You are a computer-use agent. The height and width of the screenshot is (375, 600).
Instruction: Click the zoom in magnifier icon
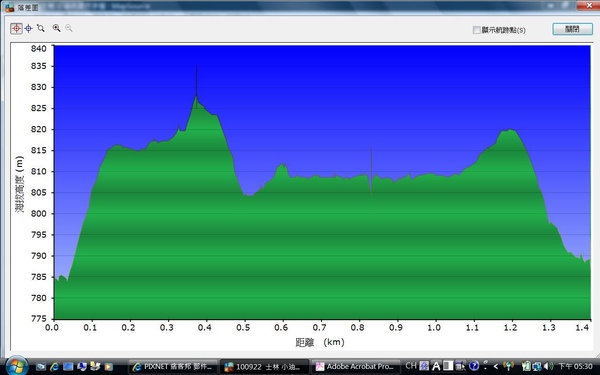57,28
